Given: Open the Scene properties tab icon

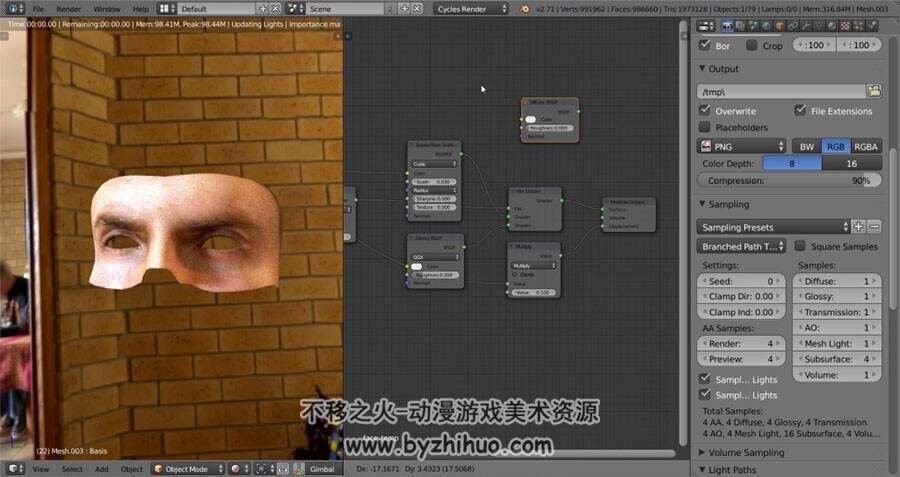Looking at the screenshot, I should tap(752, 26).
